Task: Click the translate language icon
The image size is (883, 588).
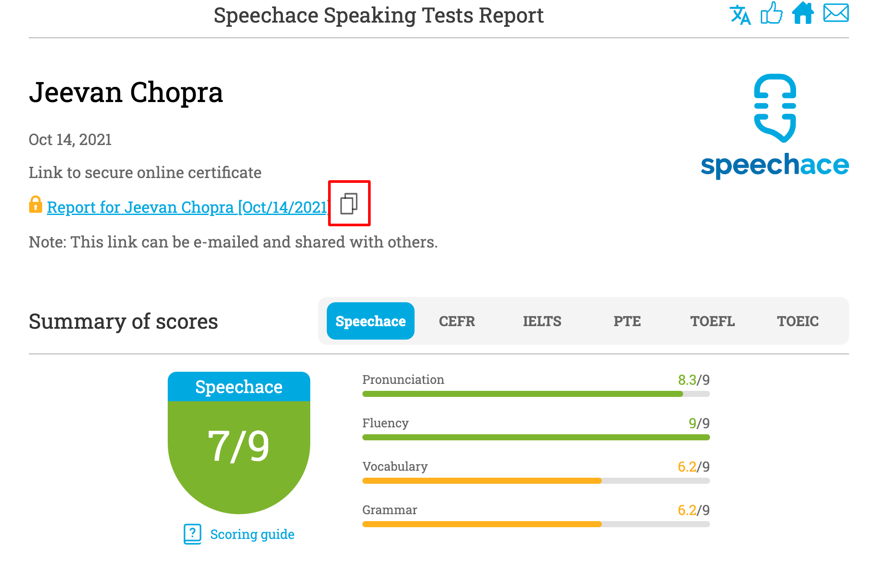Action: [x=740, y=15]
